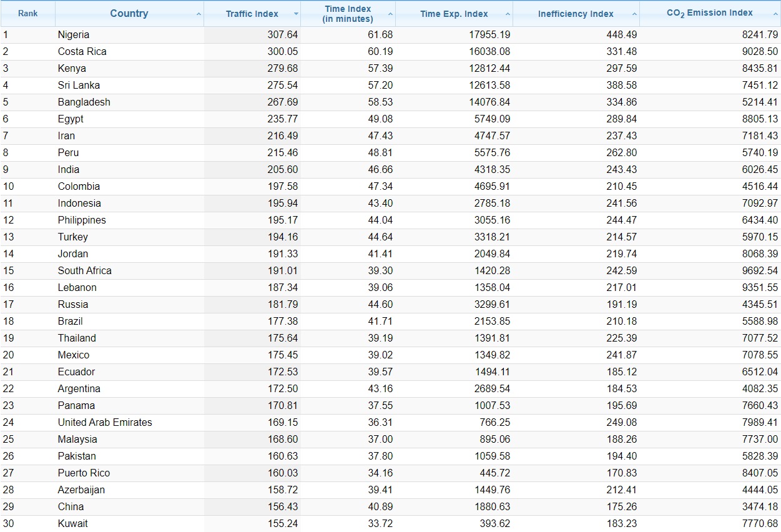
Task: Select the Kuwait country cell
Action: coord(129,524)
